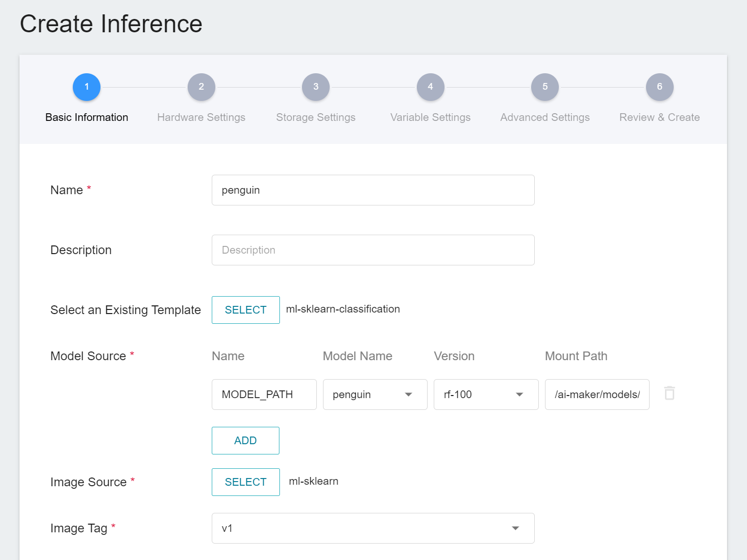Go to step 2 Hardware Settings
This screenshot has width=747, height=560.
click(201, 87)
